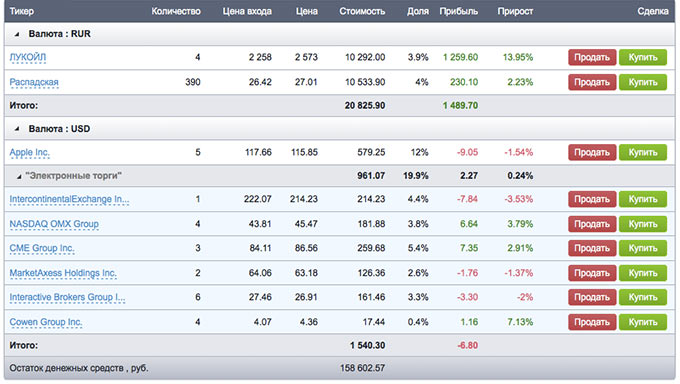This screenshot has height=384, width=680.
Task: Buy Apple Inc. with Купить button
Action: point(643,152)
